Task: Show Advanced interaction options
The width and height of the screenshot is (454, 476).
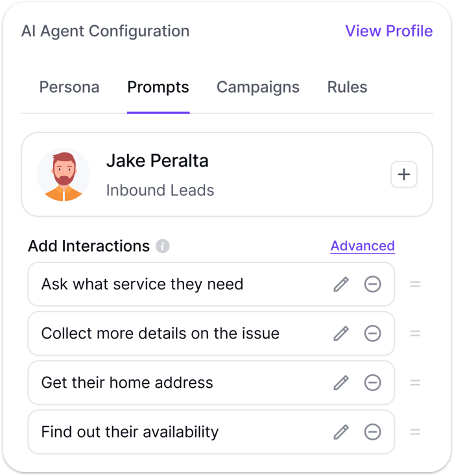Action: click(363, 246)
